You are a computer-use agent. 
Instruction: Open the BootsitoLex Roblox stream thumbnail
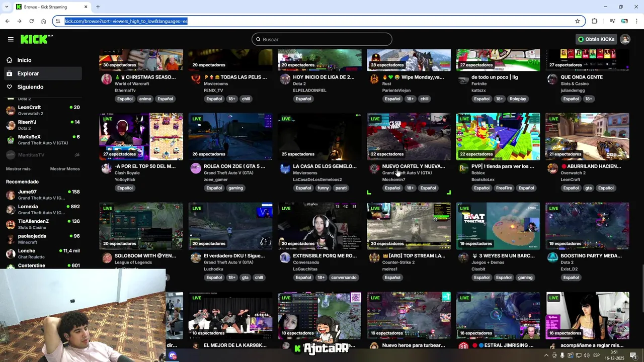point(498,136)
